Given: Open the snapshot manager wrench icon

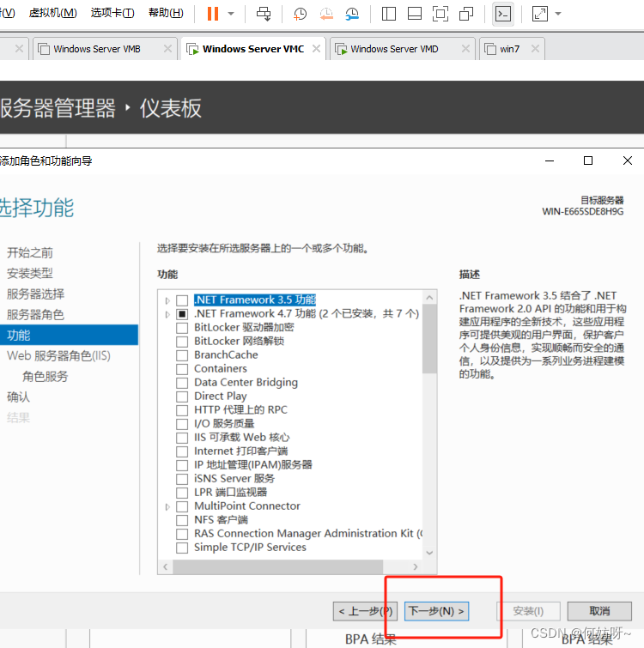Looking at the screenshot, I should click(353, 14).
